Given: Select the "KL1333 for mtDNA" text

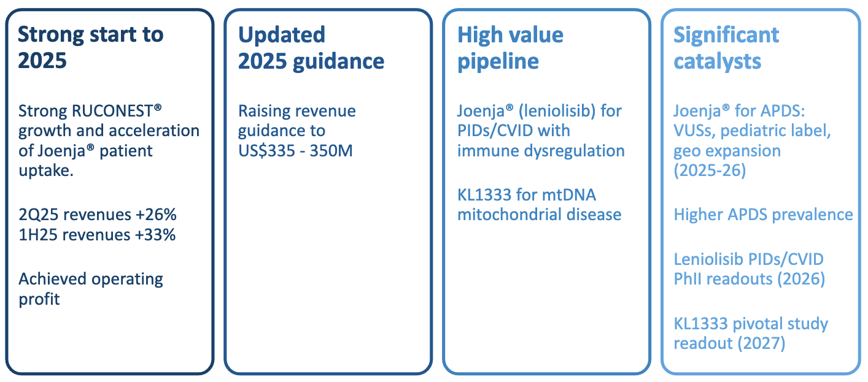Looking at the screenshot, I should [527, 195].
